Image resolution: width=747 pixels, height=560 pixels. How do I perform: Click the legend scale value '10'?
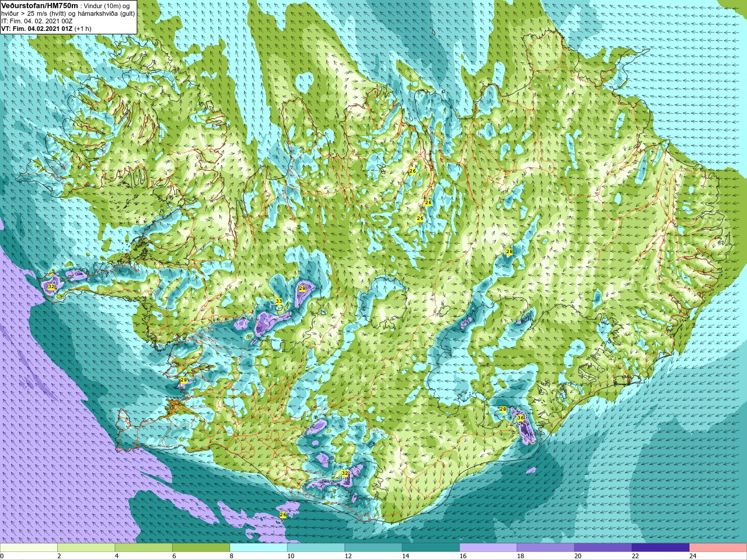point(291,556)
